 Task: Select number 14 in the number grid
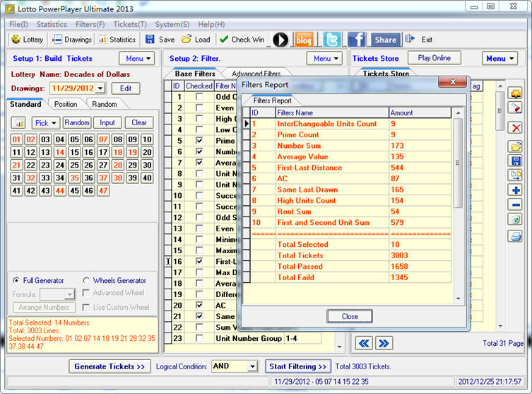pos(60,152)
